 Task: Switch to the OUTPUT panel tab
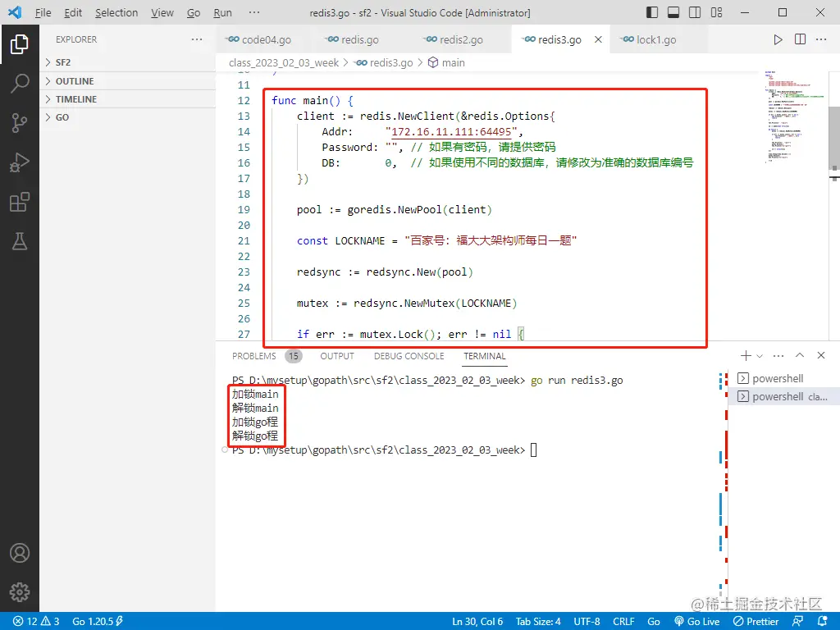tap(337, 356)
